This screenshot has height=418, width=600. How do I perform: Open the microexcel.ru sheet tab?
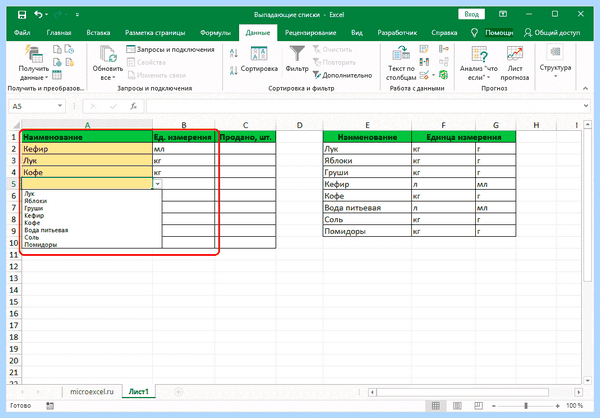92,392
